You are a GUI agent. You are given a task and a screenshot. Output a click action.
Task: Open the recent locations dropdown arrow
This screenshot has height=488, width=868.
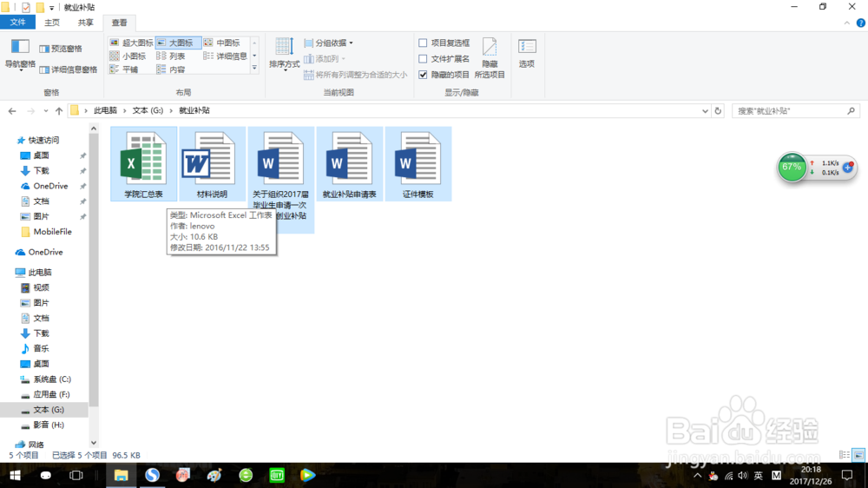(46, 111)
